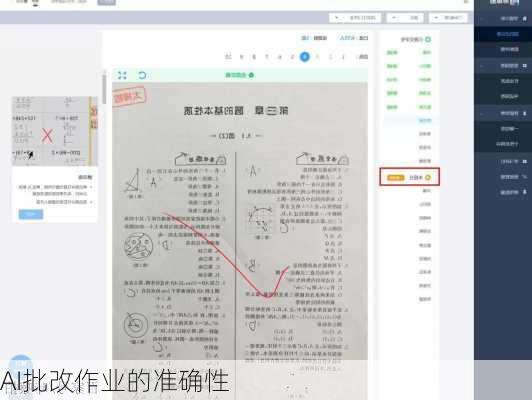Select the red page number beside the blue one

pos(292,57)
